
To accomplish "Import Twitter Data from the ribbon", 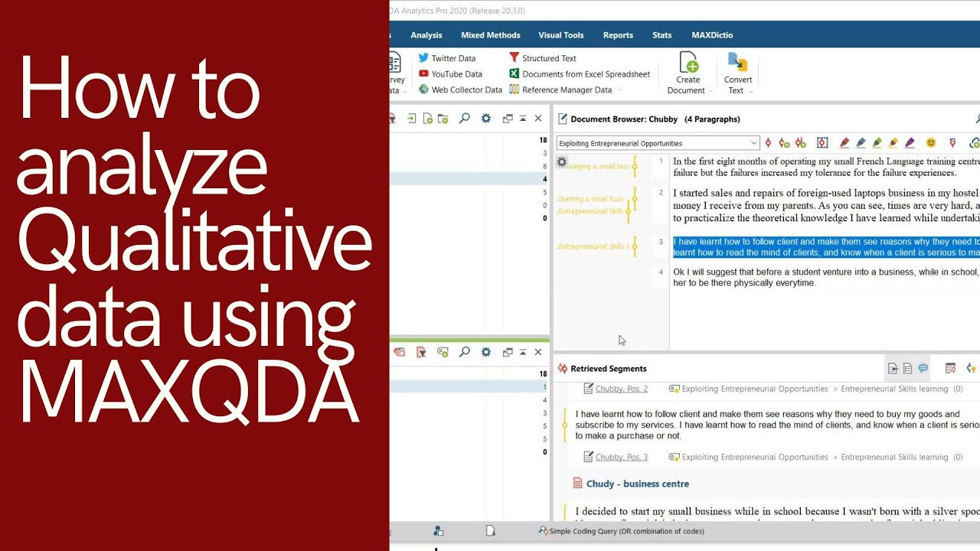I will (x=447, y=58).
